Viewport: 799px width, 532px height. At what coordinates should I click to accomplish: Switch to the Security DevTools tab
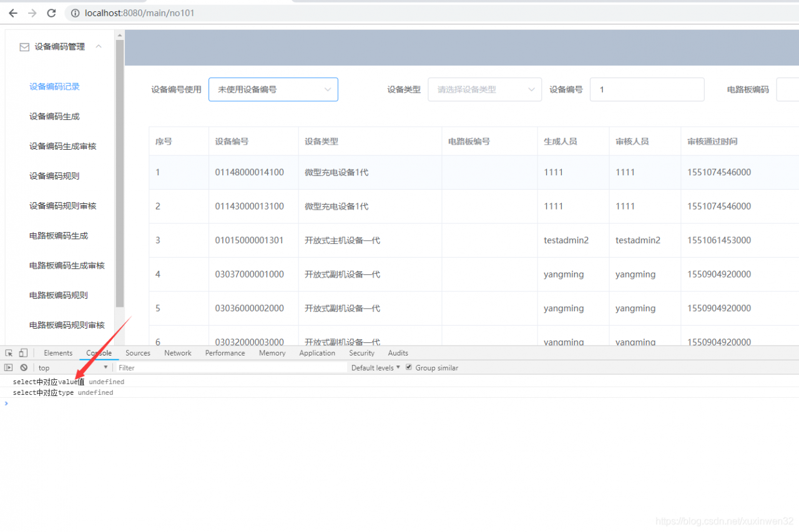[362, 353]
